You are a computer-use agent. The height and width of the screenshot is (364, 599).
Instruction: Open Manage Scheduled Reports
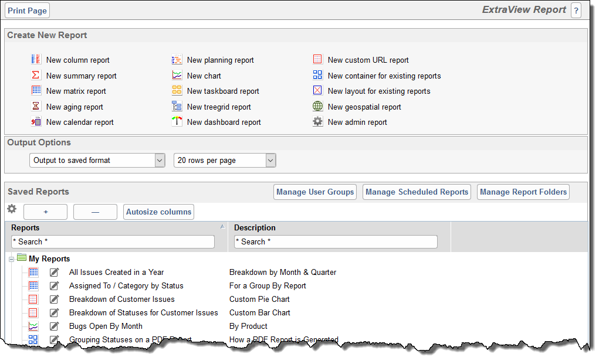[417, 192]
